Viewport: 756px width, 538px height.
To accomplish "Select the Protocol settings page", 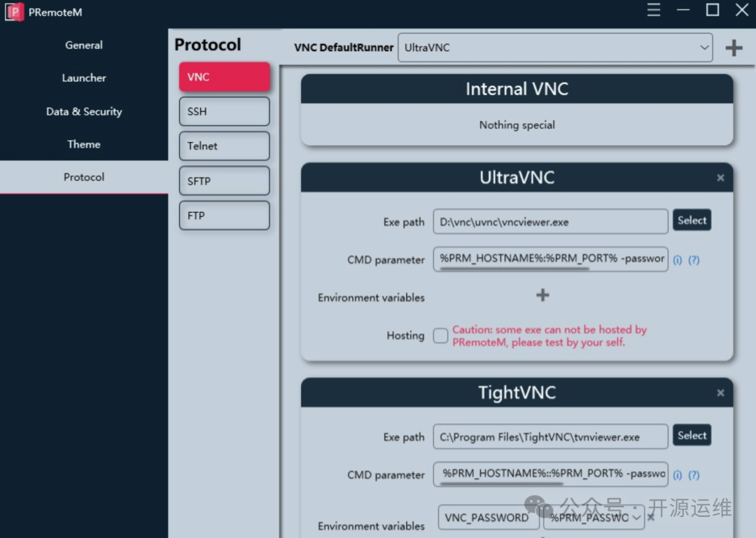I will coord(84,177).
